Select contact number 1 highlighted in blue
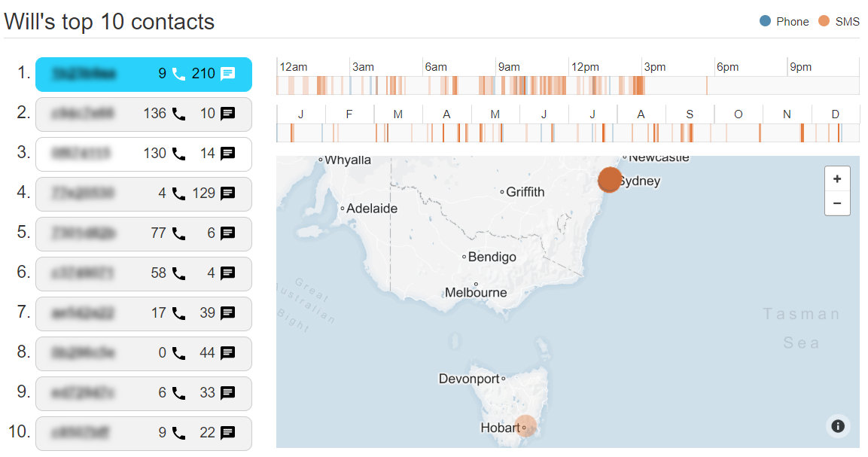Screen dimensions: 868x457 (143, 75)
